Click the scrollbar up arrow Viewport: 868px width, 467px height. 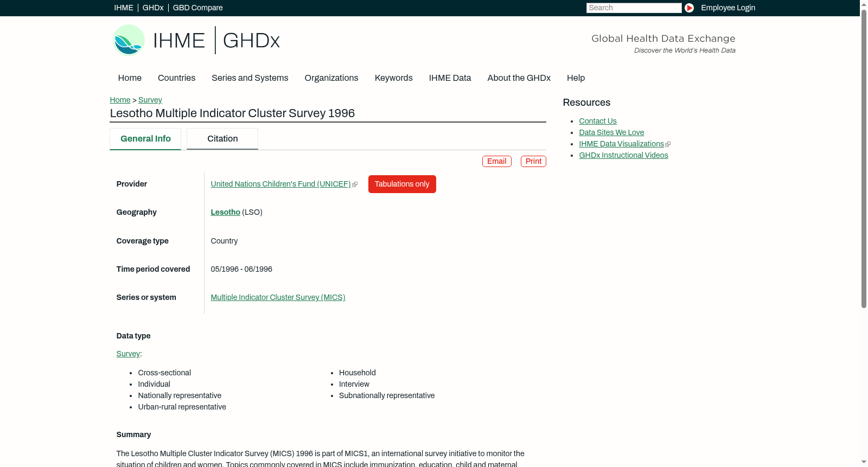tap(864, 4)
